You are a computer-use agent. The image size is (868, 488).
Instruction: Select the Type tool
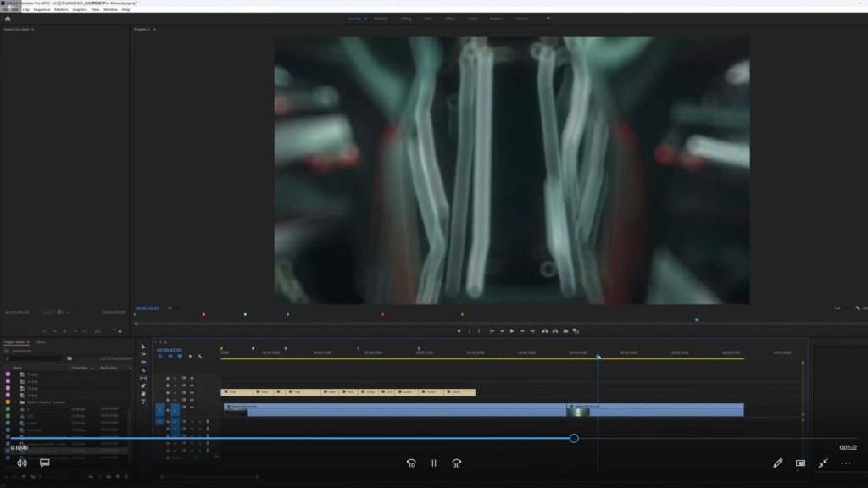(x=143, y=402)
